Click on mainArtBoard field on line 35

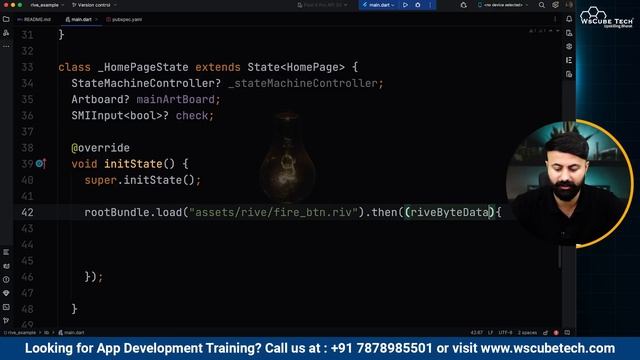176,99
